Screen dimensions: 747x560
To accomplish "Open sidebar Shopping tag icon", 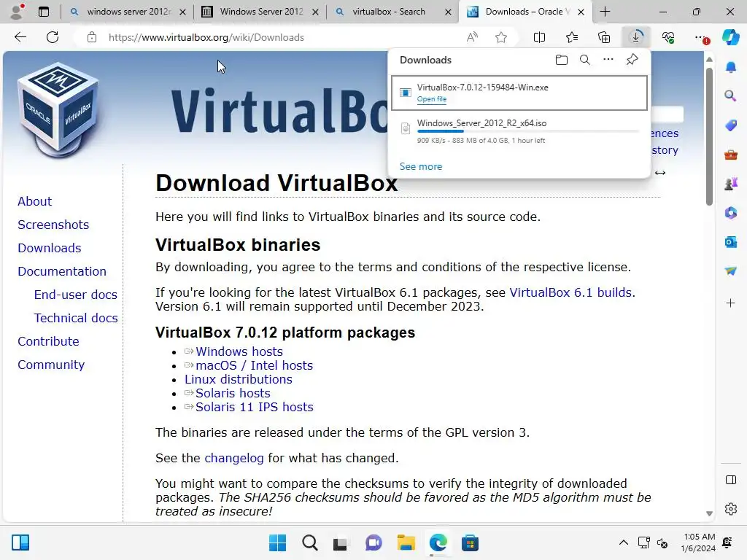I will [731, 125].
